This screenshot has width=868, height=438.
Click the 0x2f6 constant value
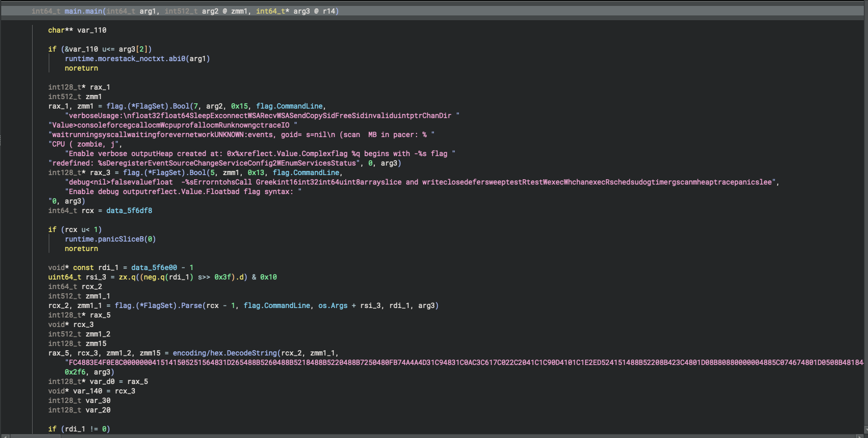75,372
